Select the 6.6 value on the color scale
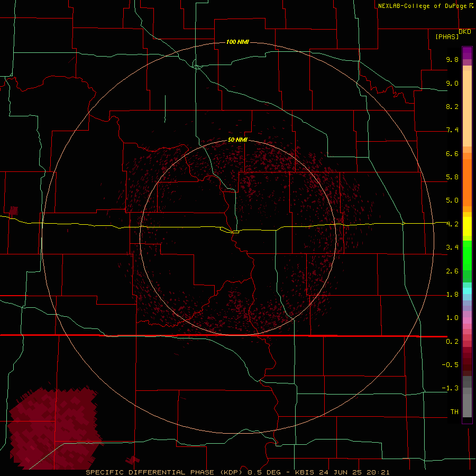The image size is (476, 476). (452, 153)
